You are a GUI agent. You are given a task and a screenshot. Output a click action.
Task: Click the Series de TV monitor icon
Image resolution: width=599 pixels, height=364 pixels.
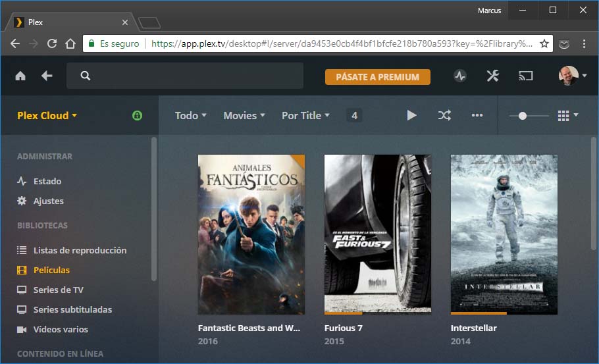pyautogui.click(x=22, y=290)
